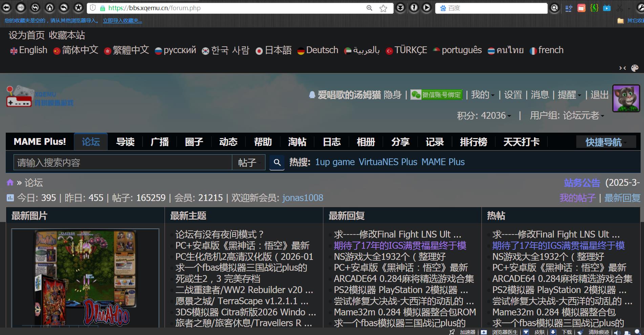Toggle invisible status 隐身
The image size is (644, 335).
392,95
